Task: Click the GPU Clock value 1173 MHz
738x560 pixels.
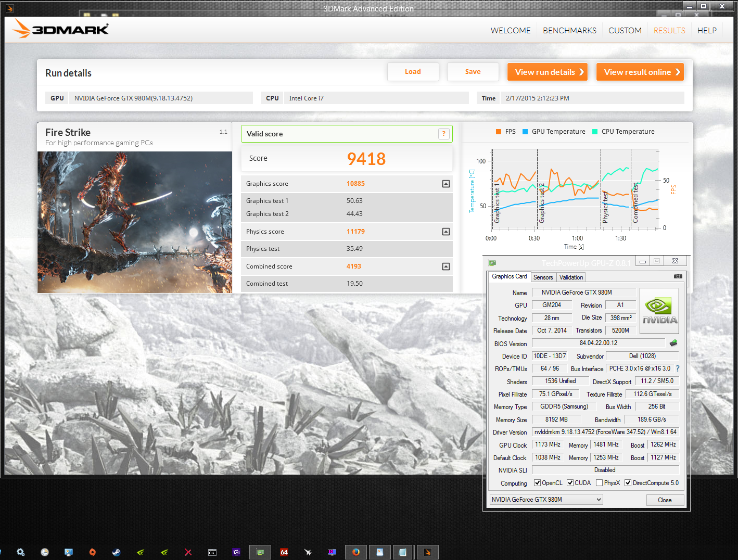Action: [x=548, y=445]
